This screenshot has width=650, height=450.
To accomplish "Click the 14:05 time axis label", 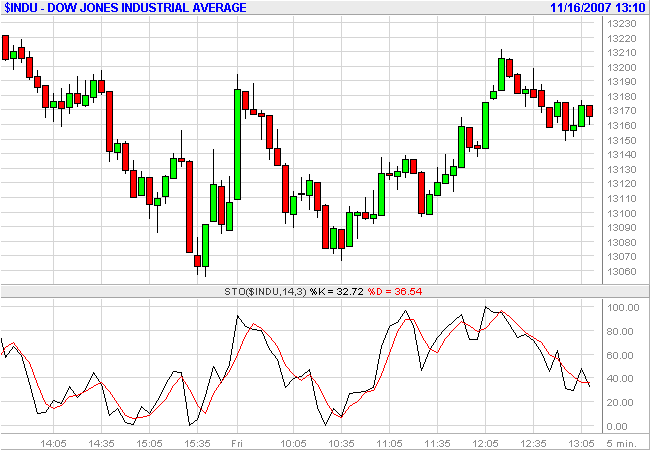I will coord(53,444).
